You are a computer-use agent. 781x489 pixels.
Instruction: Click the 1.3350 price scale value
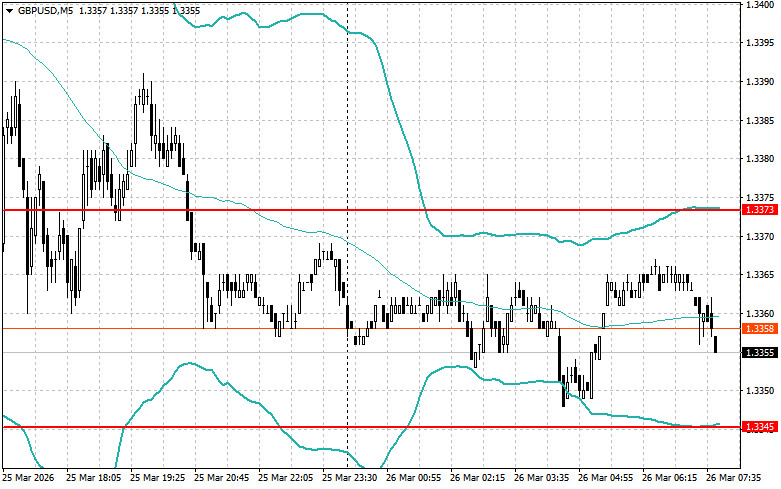coord(760,391)
